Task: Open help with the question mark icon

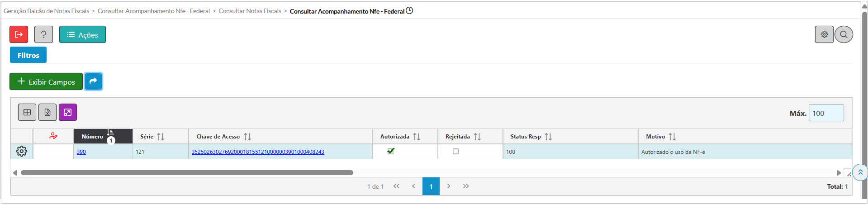Action: 43,34
